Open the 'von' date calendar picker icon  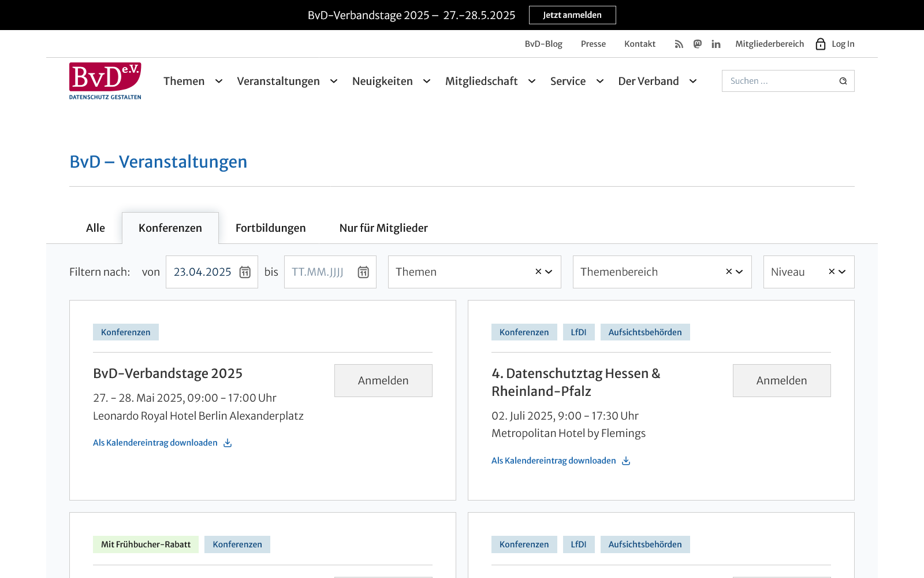click(245, 272)
